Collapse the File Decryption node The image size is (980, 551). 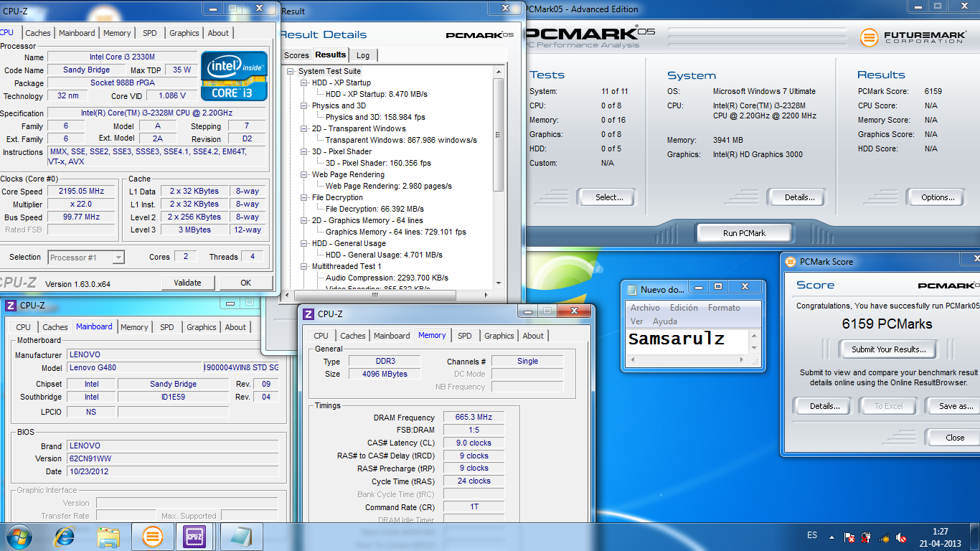tap(304, 197)
